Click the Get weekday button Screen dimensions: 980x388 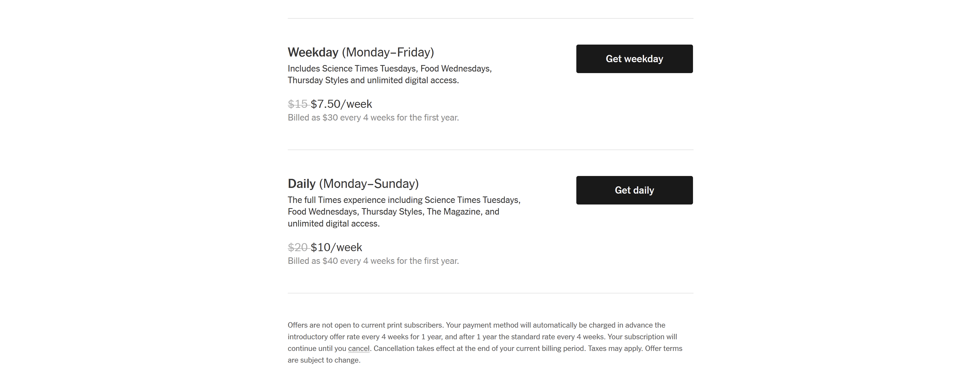pyautogui.click(x=634, y=59)
